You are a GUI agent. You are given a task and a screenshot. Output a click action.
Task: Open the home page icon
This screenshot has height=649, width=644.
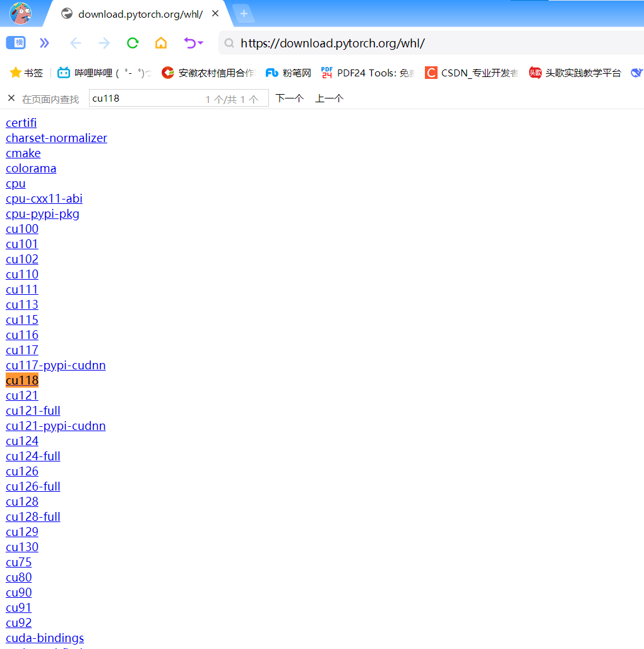click(x=161, y=43)
